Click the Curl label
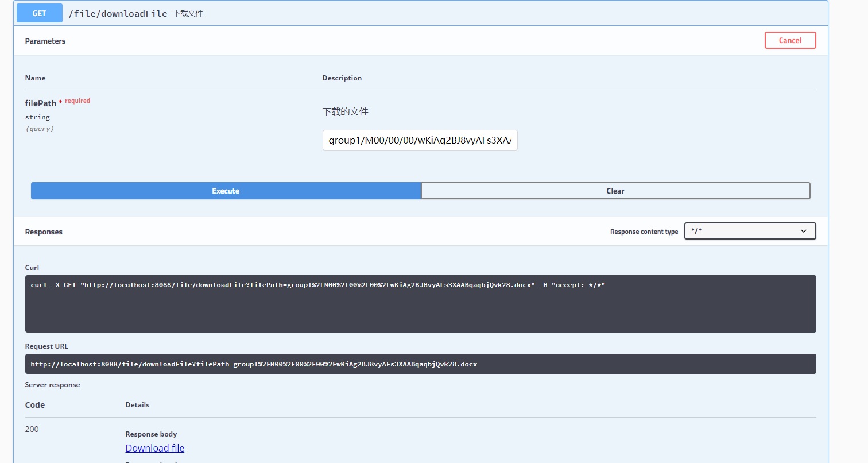Image resolution: width=868 pixels, height=463 pixels. tap(32, 268)
